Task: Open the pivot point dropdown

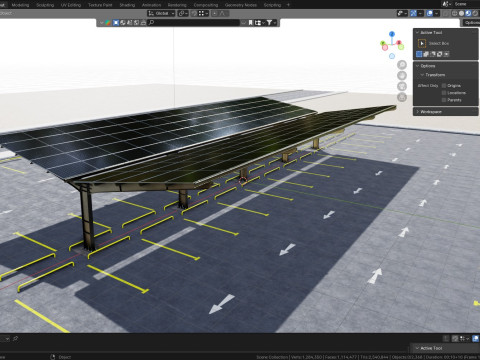Action: point(183,13)
